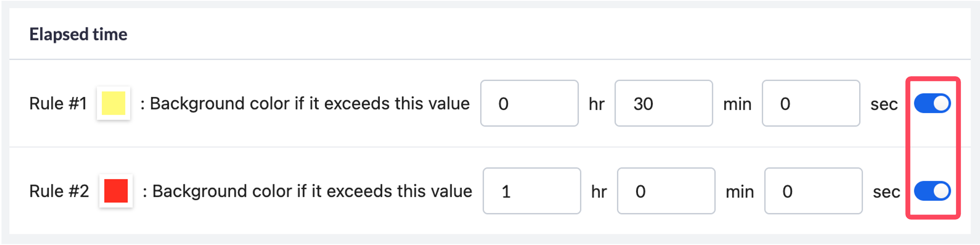Click the "hr" unit label in Rule #1
The image size is (980, 245).
(x=596, y=104)
